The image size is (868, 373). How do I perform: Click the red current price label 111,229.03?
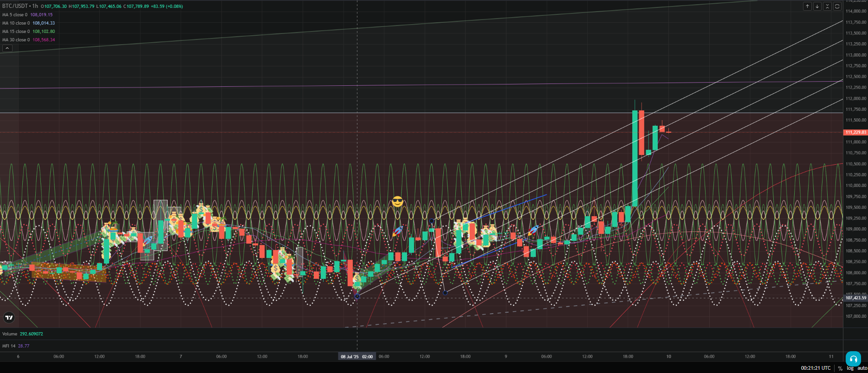pos(855,132)
